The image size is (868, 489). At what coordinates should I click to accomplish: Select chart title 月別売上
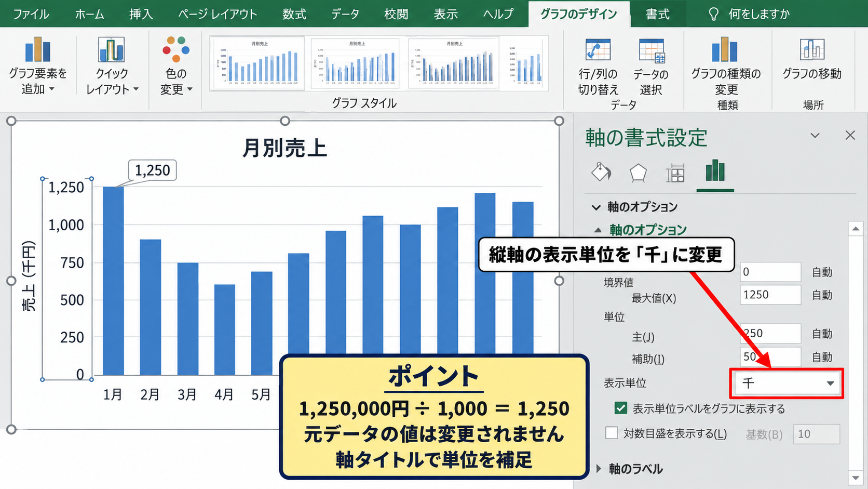[x=284, y=148]
